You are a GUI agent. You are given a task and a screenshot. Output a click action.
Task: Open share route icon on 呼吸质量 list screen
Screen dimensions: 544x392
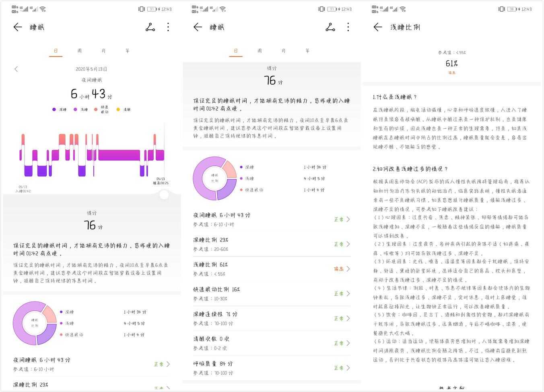tap(330, 27)
